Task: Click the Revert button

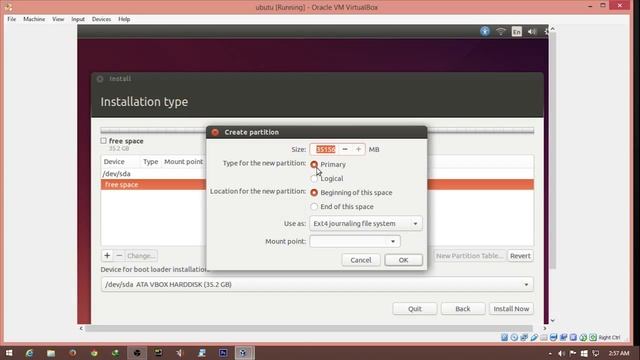Action: click(x=520, y=256)
